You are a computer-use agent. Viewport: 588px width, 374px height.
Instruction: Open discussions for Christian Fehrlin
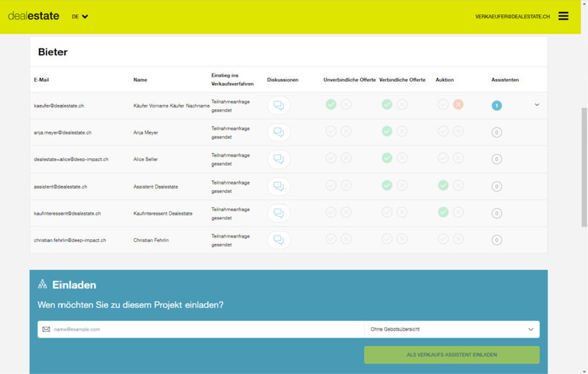pos(278,240)
